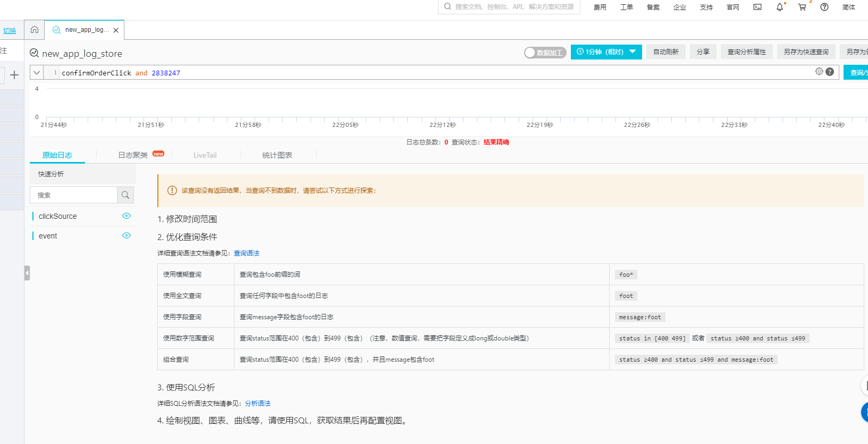
Task: Click the 支持 menu item
Action: pyautogui.click(x=706, y=7)
